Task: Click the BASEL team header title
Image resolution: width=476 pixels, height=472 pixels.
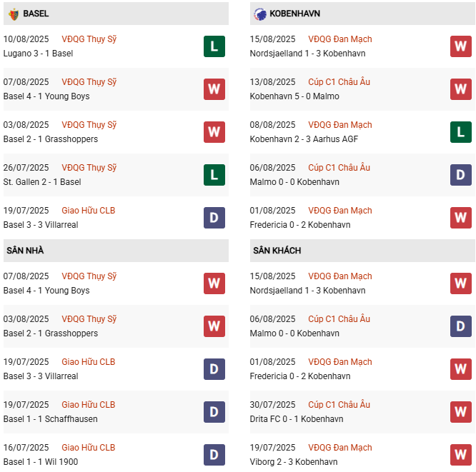Action: pyautogui.click(x=36, y=14)
